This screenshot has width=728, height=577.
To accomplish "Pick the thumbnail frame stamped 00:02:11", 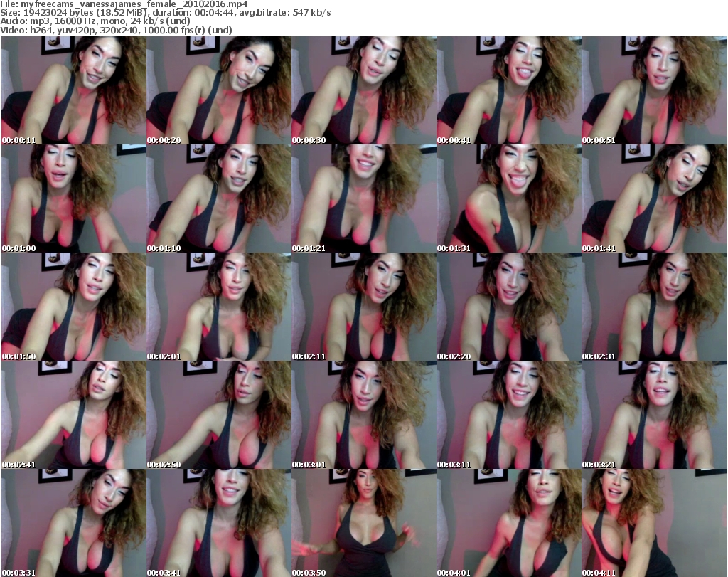I will tap(364, 307).
